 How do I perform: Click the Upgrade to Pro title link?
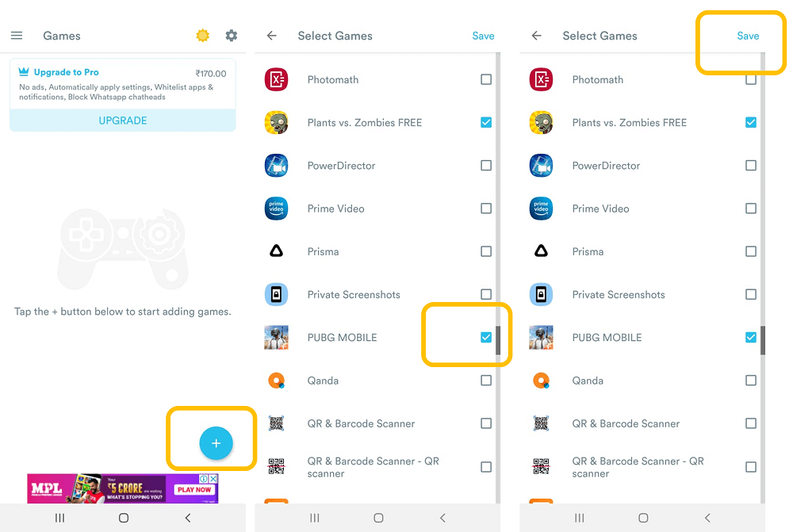67,72
